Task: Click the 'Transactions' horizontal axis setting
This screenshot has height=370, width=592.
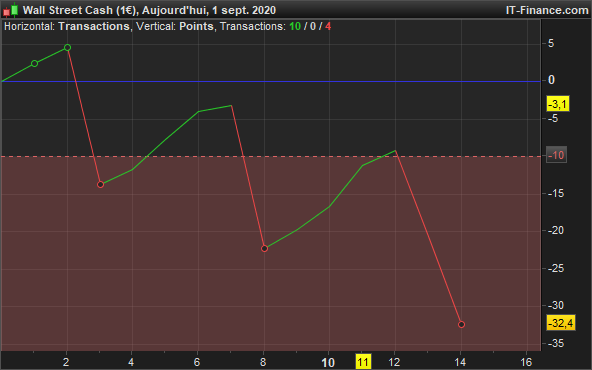Action: coord(94,26)
